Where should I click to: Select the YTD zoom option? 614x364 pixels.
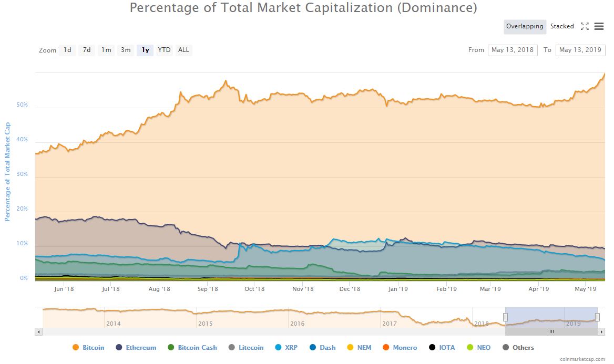coord(165,50)
